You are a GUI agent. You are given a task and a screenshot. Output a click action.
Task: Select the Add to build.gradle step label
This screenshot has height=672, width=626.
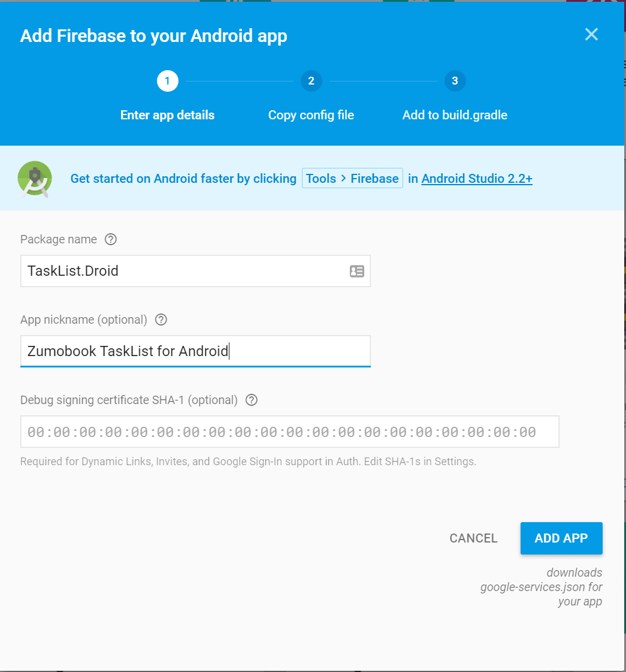pyautogui.click(x=455, y=114)
